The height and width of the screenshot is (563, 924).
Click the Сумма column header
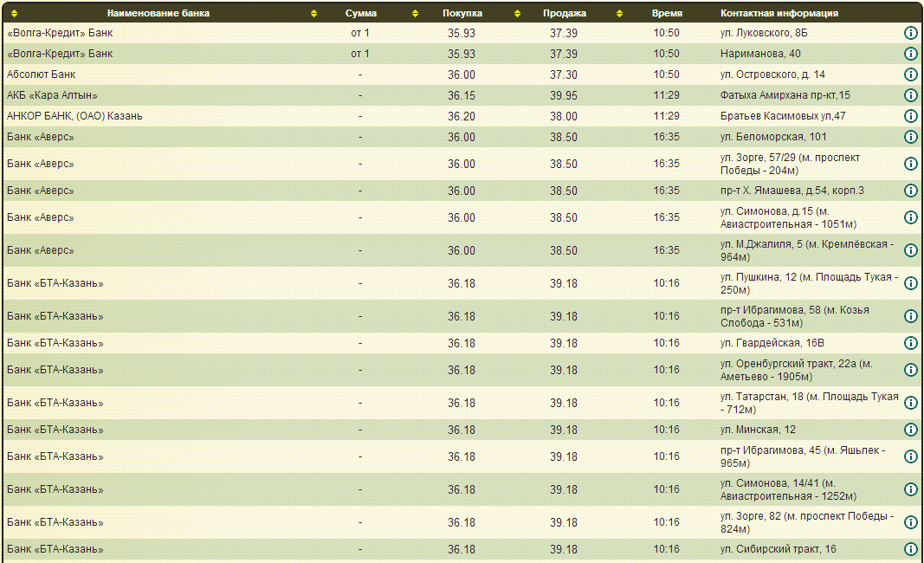(x=360, y=13)
